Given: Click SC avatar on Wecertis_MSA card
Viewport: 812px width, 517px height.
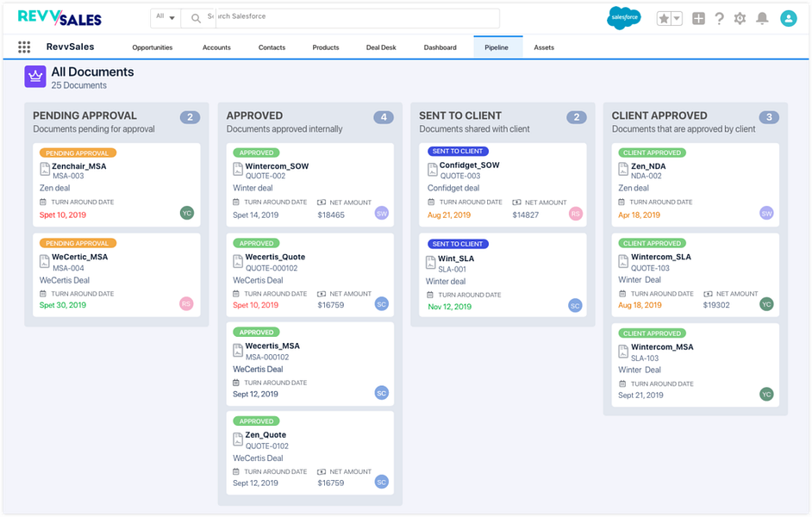Looking at the screenshot, I should tap(382, 393).
